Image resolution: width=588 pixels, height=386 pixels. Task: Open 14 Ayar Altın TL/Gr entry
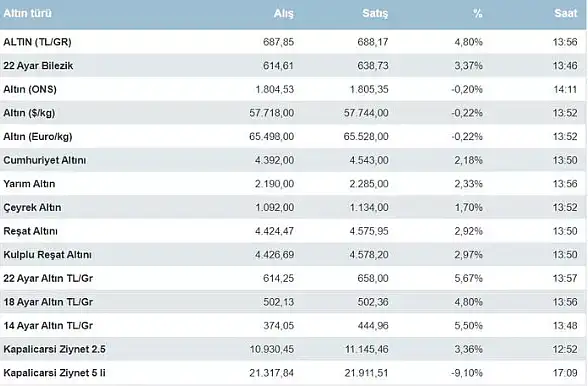(x=293, y=326)
